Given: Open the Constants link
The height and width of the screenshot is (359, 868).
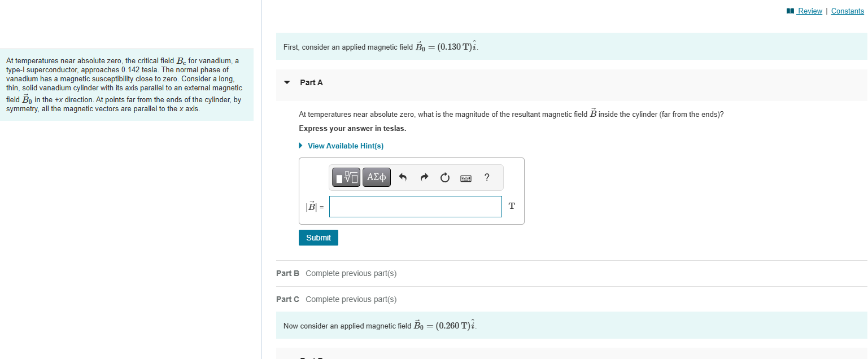Looking at the screenshot, I should [x=847, y=10].
